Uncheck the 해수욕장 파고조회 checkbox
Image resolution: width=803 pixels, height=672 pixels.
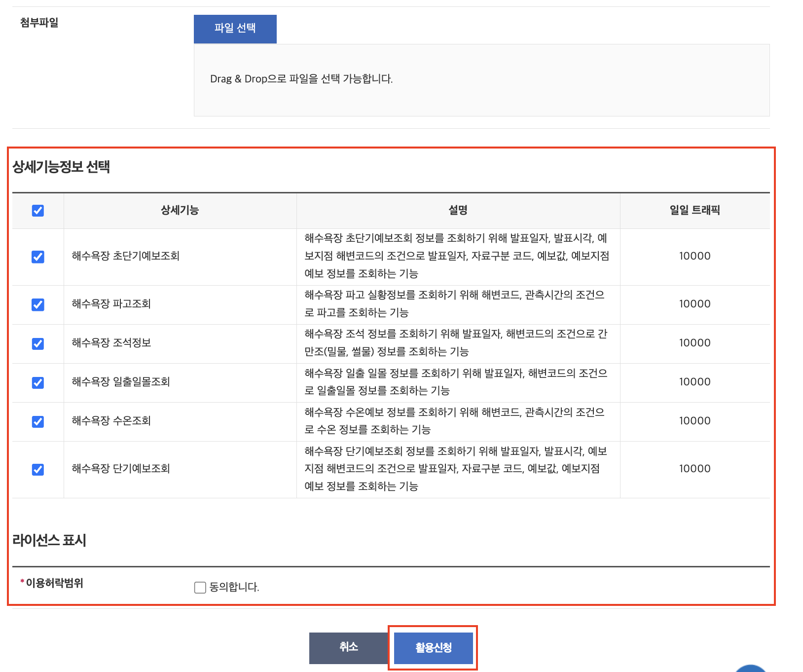(x=38, y=304)
